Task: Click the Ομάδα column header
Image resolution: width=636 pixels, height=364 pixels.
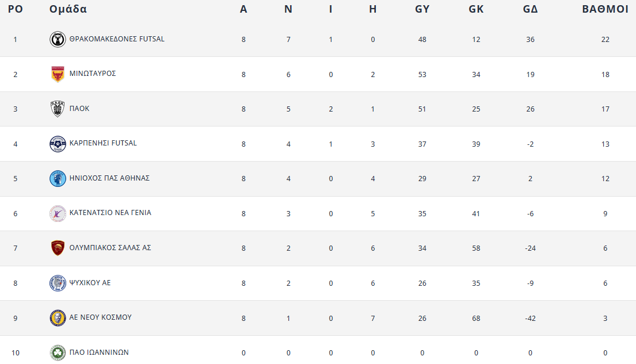Action: (x=68, y=9)
